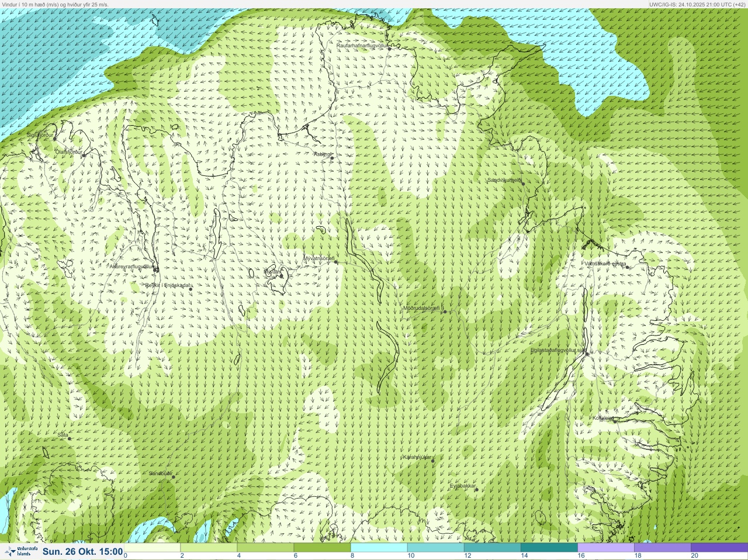Click the Ásbyrgi station label
748x560 pixels.
[322, 154]
